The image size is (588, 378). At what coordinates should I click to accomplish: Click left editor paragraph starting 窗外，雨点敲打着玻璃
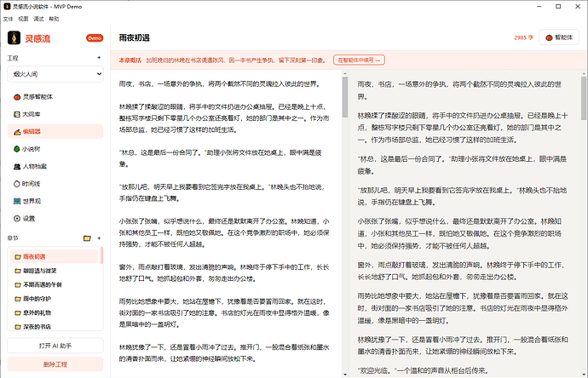pos(224,272)
